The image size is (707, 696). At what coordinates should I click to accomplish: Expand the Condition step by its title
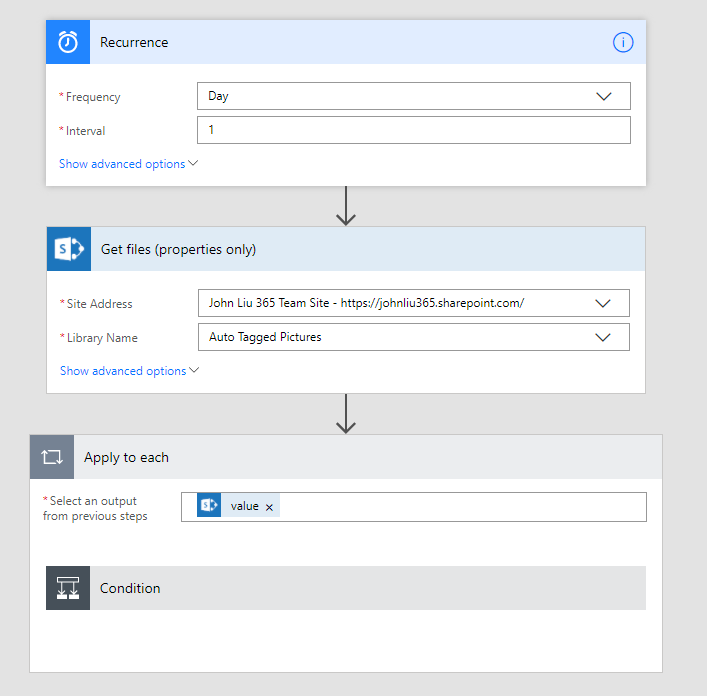point(130,588)
